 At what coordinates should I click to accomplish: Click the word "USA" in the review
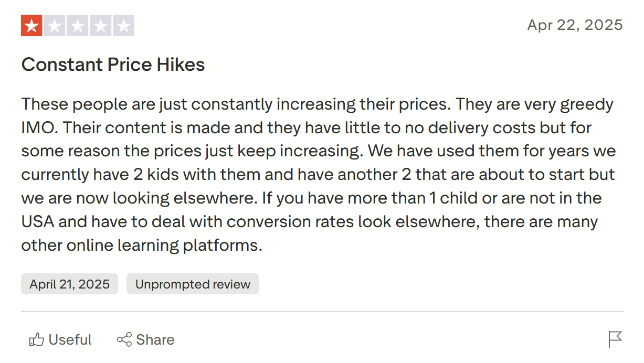pyautogui.click(x=37, y=222)
